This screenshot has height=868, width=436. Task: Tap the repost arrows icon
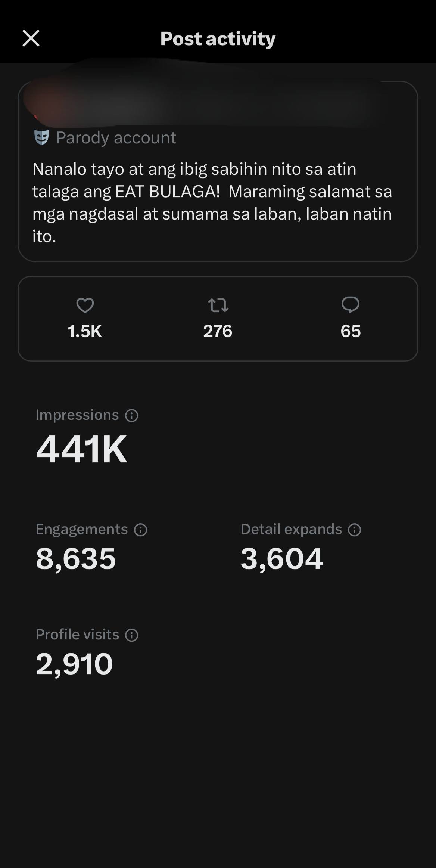point(218,305)
